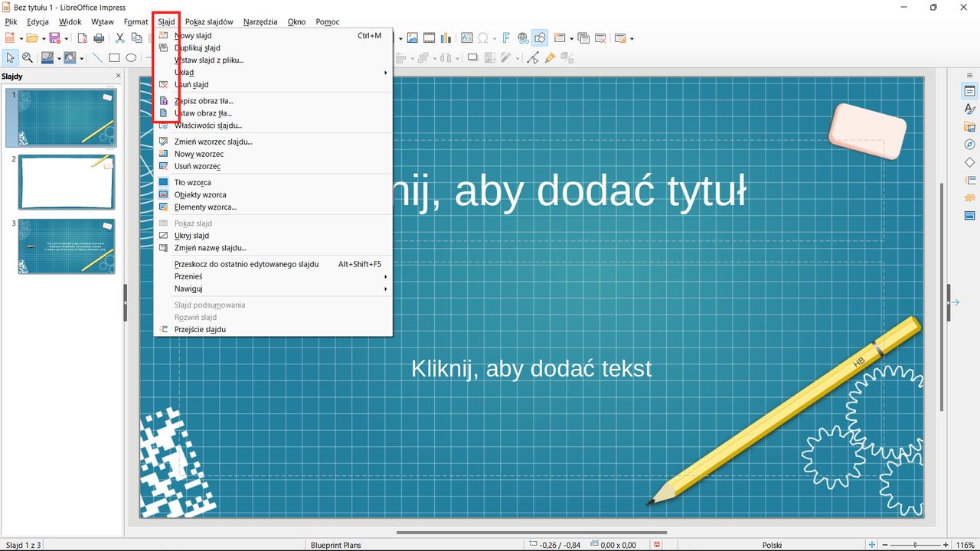Select the Insert Text Box tool
The height and width of the screenshot is (551, 980).
coord(467,37)
